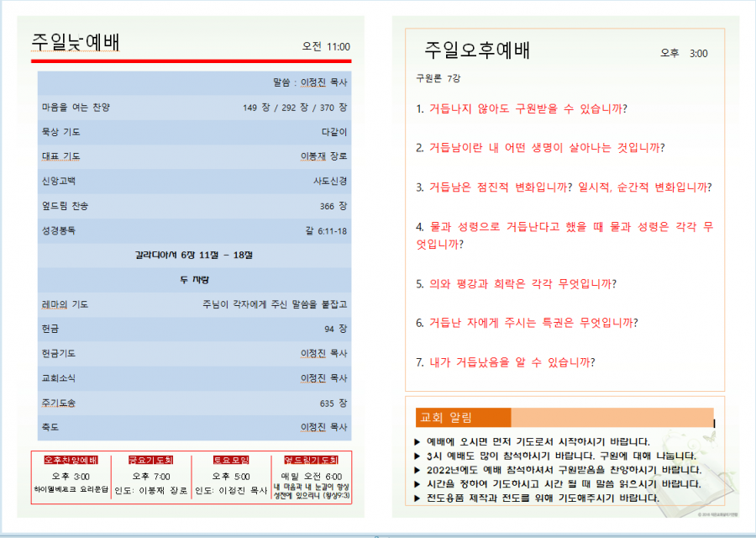Image resolution: width=756 pixels, height=538 pixels.
Task: Click '이정진 목사' in the 축도 row
Action: click(323, 427)
